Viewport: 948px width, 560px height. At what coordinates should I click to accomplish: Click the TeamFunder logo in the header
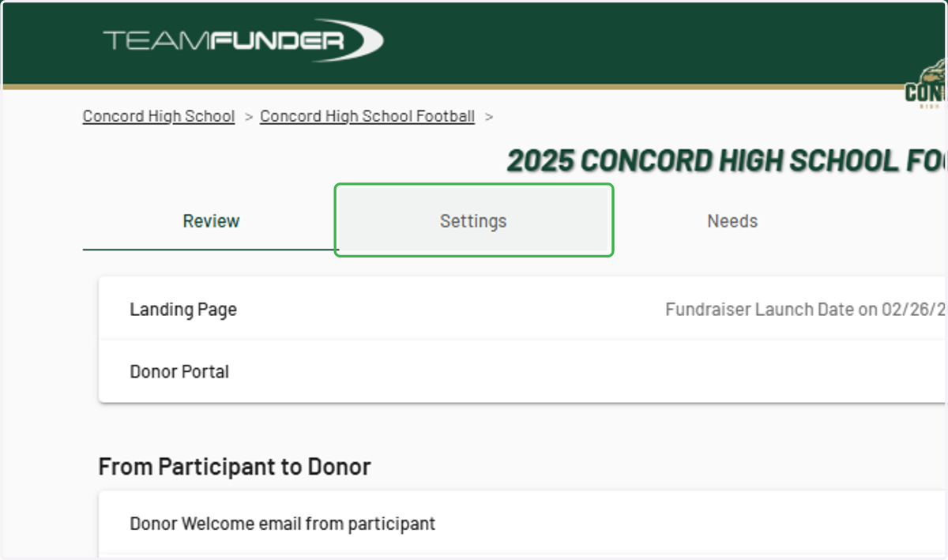click(243, 40)
